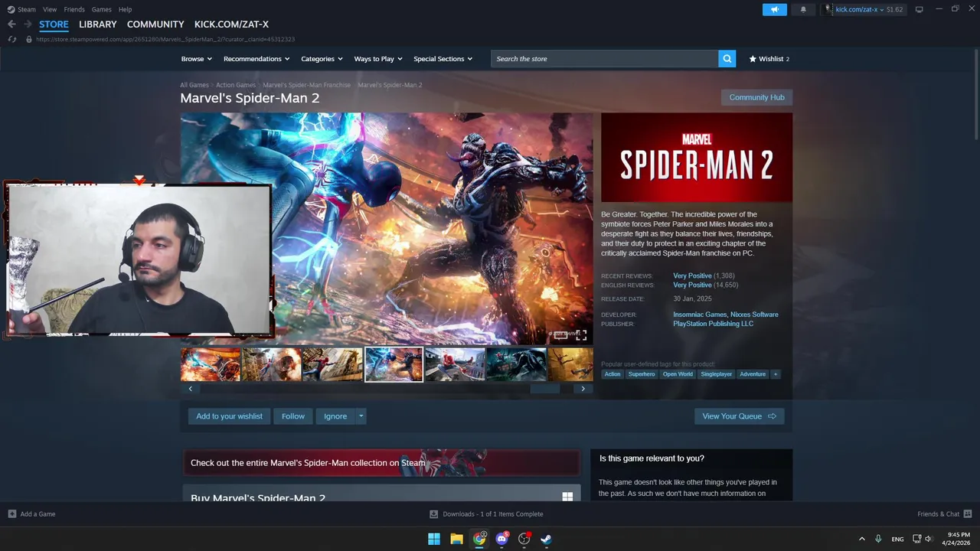Image resolution: width=980 pixels, height=551 pixels.
Task: Open the Insomniac Games developer link
Action: [x=700, y=315]
